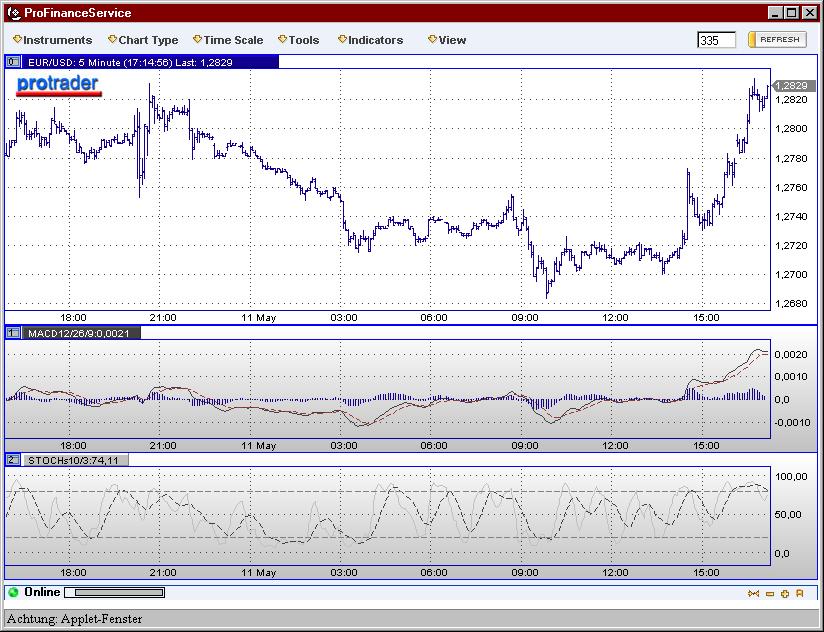Close the ProFinanceService window
Screen dimensions: 824x632
[810, 13]
